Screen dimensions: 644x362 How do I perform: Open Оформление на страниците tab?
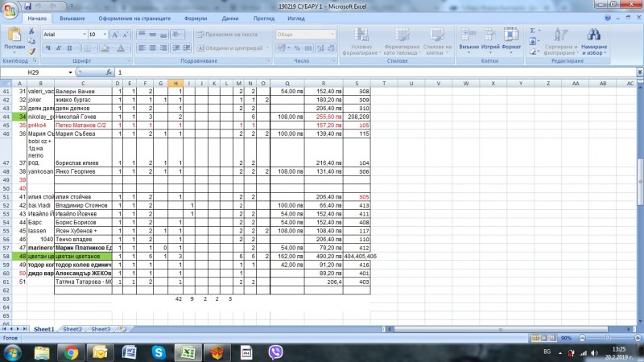tap(134, 19)
